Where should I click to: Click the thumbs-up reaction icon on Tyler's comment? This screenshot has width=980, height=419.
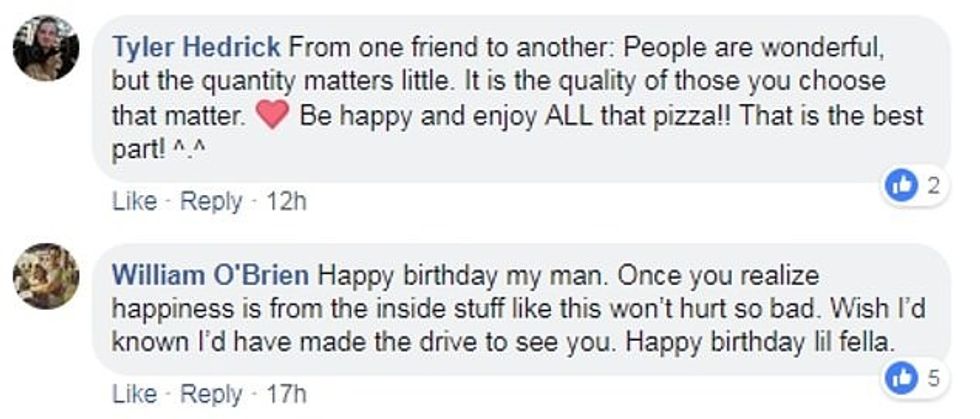tap(902, 183)
